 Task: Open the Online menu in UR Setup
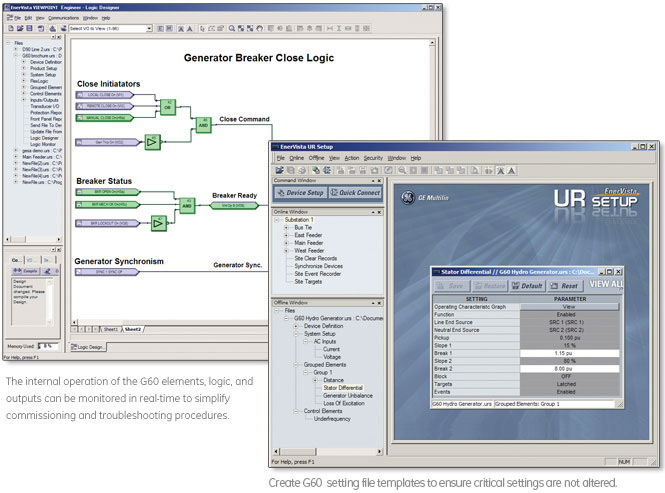pos(296,158)
